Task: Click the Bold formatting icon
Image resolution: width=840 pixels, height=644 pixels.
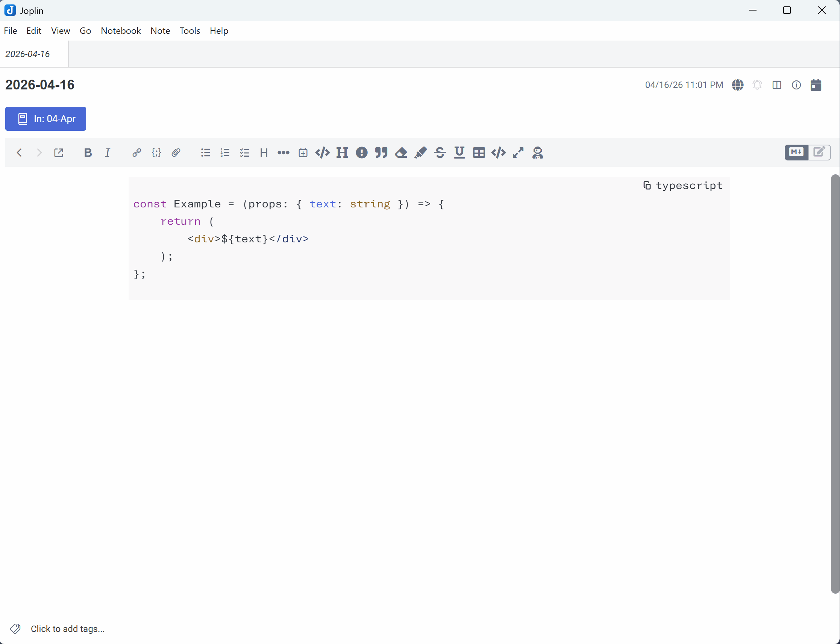Action: click(x=88, y=153)
